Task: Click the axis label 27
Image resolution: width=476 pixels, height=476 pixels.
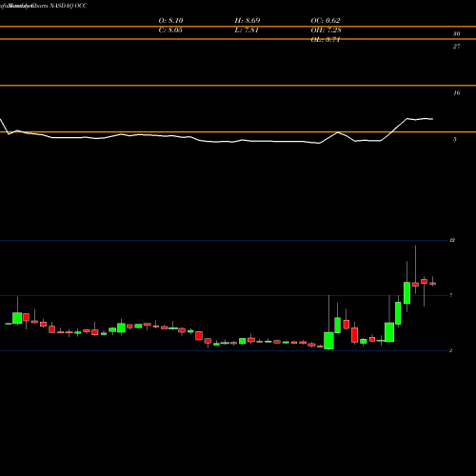Action: [x=456, y=47]
